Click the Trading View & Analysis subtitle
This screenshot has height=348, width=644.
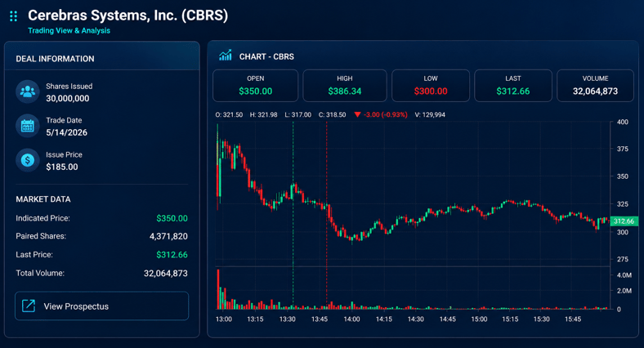(69, 30)
